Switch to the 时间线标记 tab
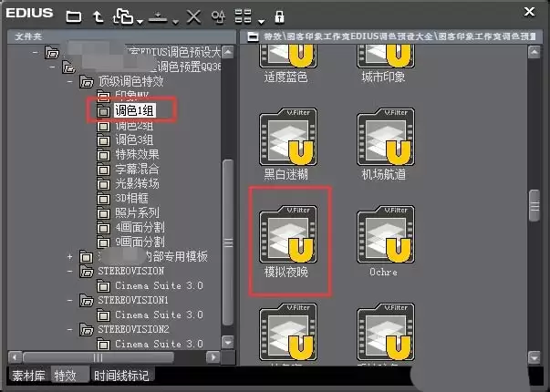 tap(121, 376)
